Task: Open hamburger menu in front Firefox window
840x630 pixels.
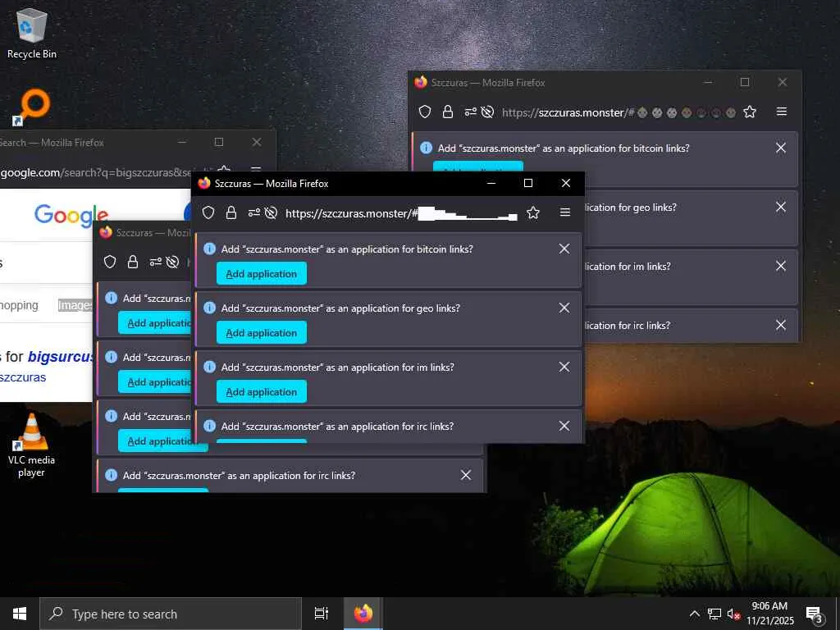Action: click(564, 212)
